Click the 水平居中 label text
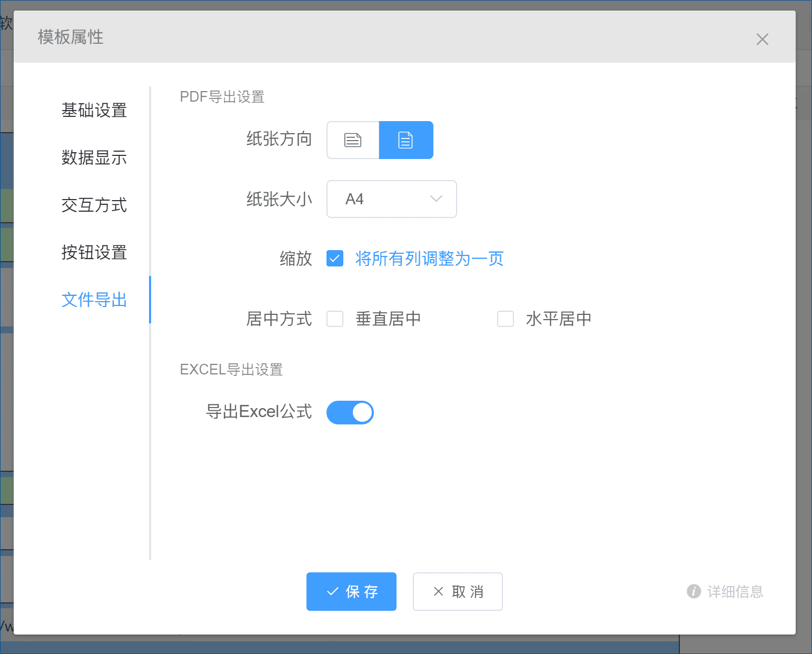 pos(559,319)
